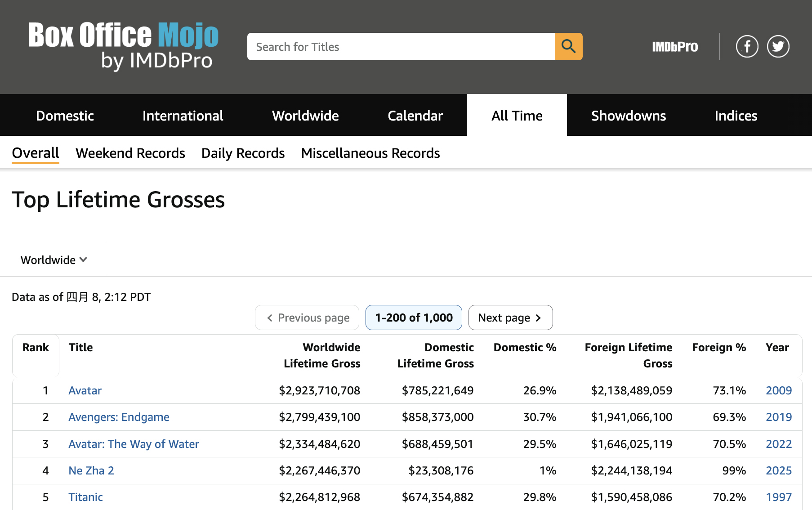Expand the Worldwide region dropdown
Screen dimensions: 812x510
53,259
